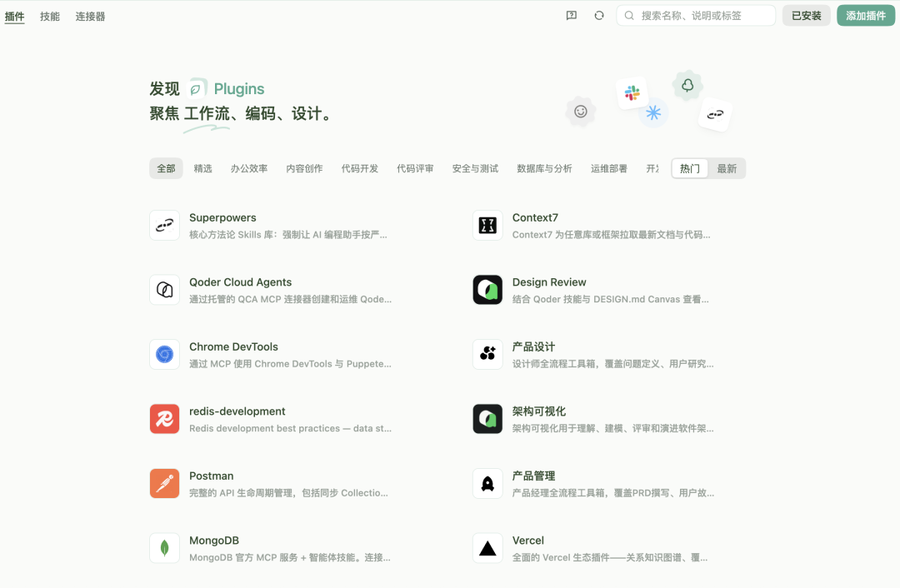Click the Context7 plugin icon
The image size is (900, 588).
coord(487,226)
